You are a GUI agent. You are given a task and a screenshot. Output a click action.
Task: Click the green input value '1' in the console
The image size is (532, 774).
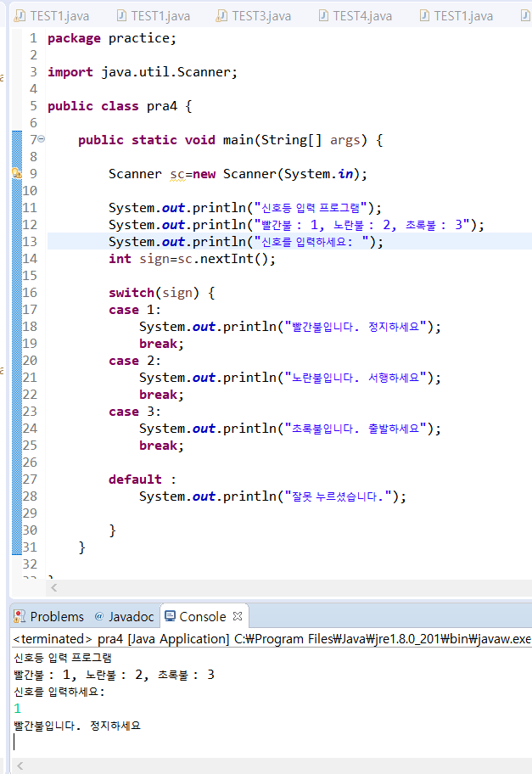(x=17, y=709)
